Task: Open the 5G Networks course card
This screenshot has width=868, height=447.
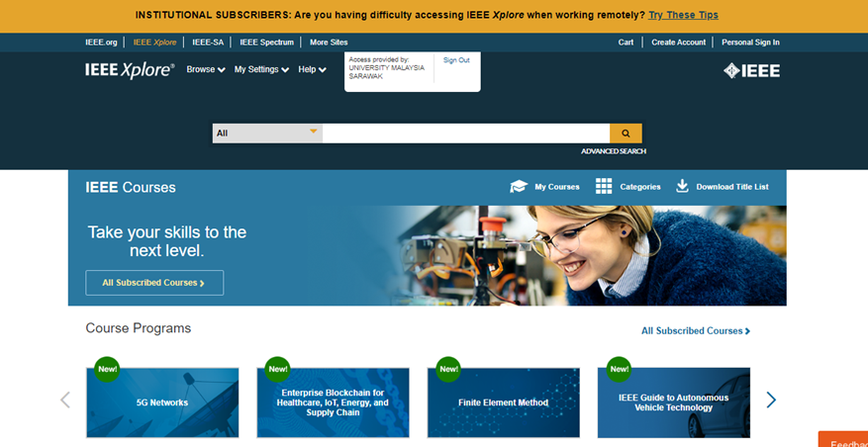Action: click(x=162, y=402)
